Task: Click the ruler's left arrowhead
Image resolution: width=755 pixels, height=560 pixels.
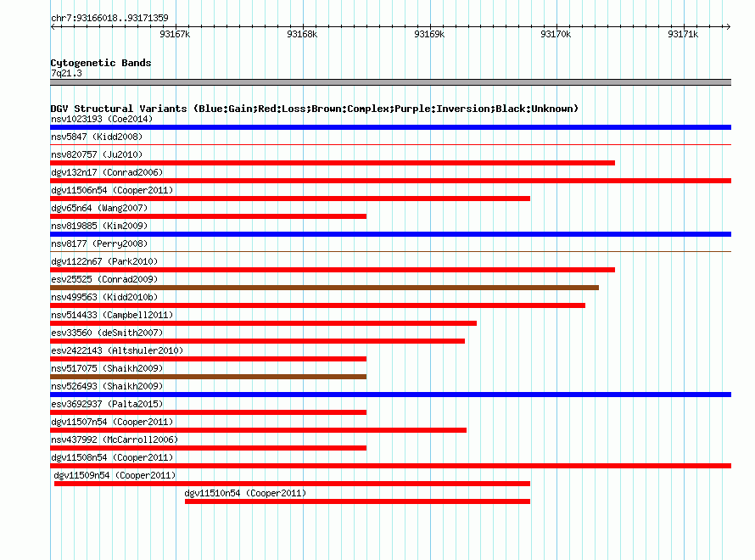Action: (53, 27)
